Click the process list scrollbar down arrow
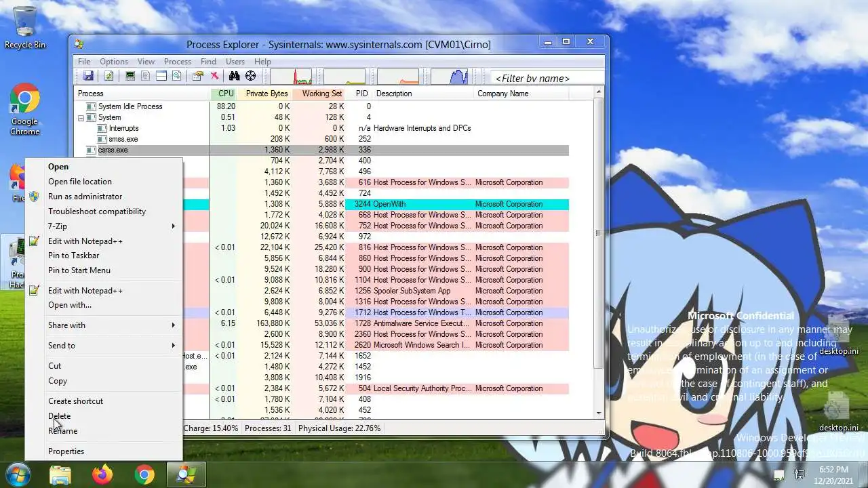868x488 pixels. pyautogui.click(x=599, y=413)
